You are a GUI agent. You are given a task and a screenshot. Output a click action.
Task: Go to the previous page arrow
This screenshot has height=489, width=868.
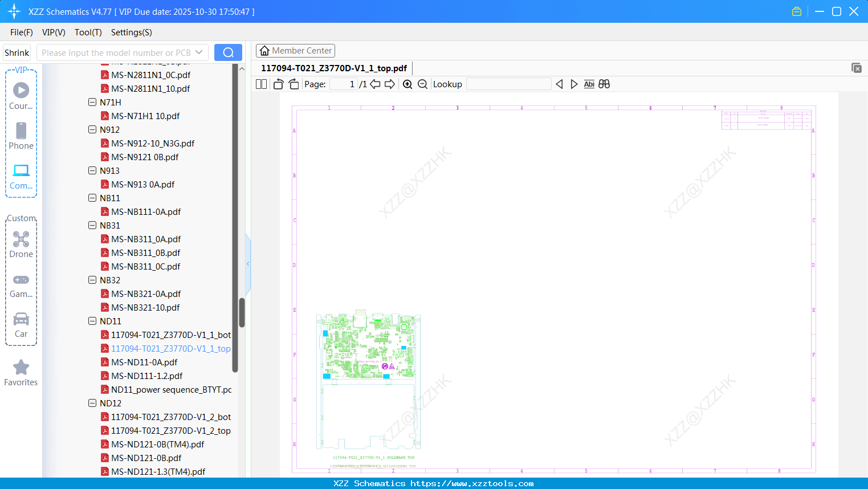pyautogui.click(x=375, y=84)
